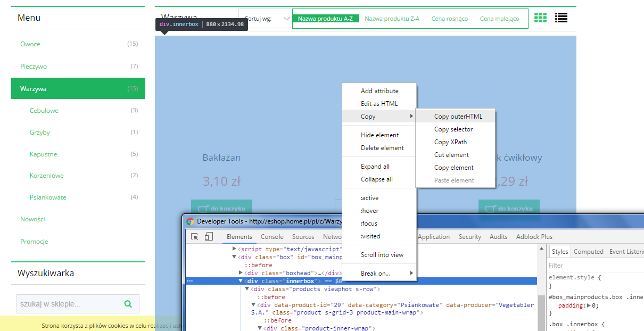Click the search magnifier icon
The height and width of the screenshot is (331, 644).
(128, 304)
